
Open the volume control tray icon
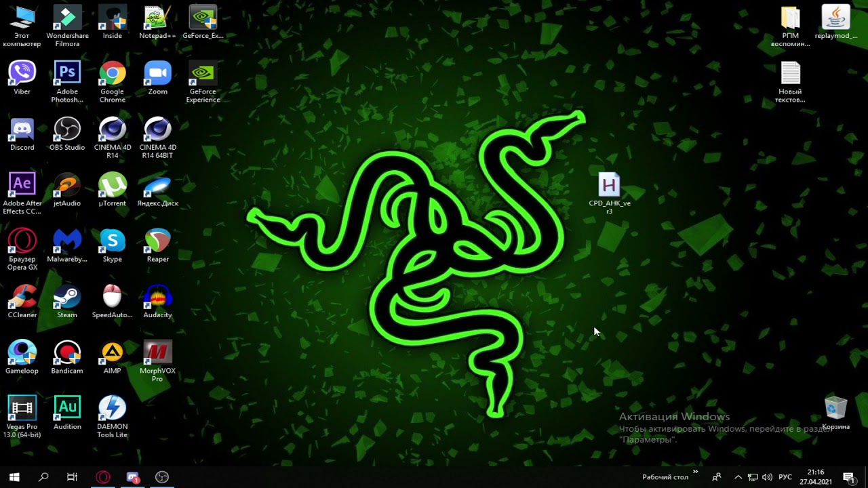[x=767, y=477]
